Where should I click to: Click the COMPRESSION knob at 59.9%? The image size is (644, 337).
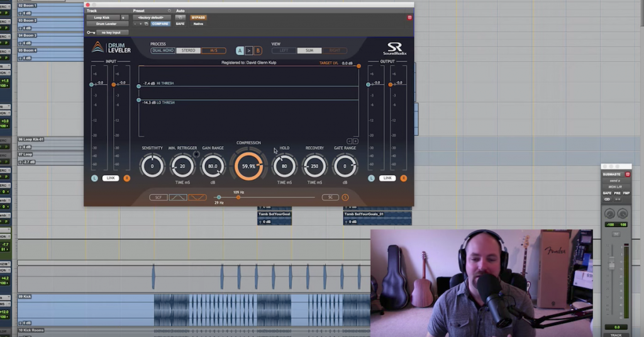(x=248, y=166)
